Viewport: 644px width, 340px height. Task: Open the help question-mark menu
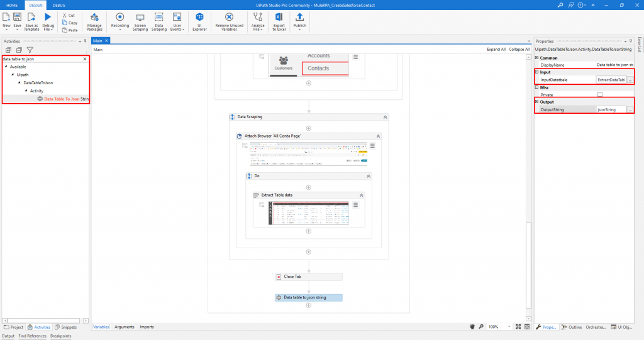point(581,5)
